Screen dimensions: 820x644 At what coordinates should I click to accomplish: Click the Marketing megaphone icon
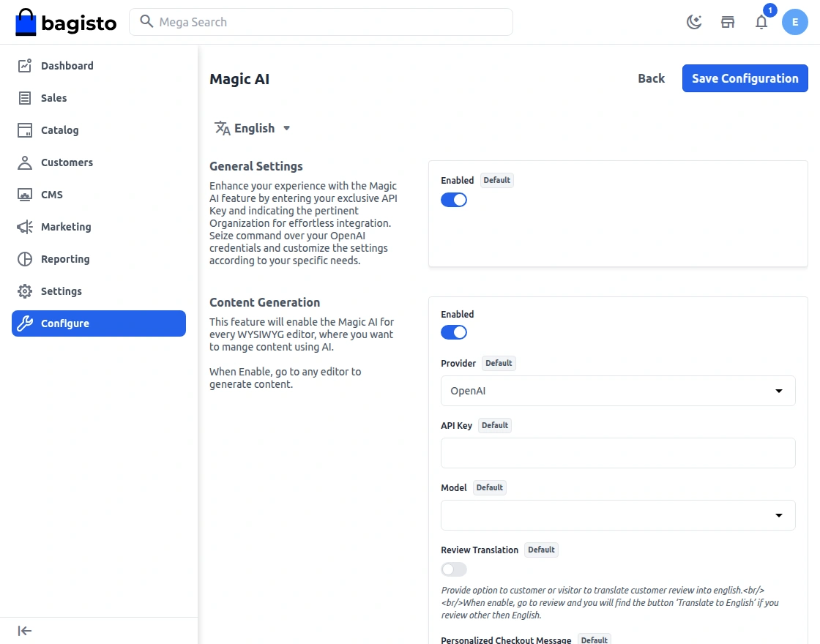(25, 227)
